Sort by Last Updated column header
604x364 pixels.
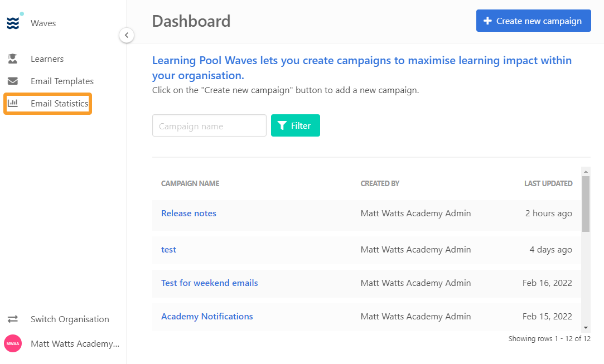point(548,183)
